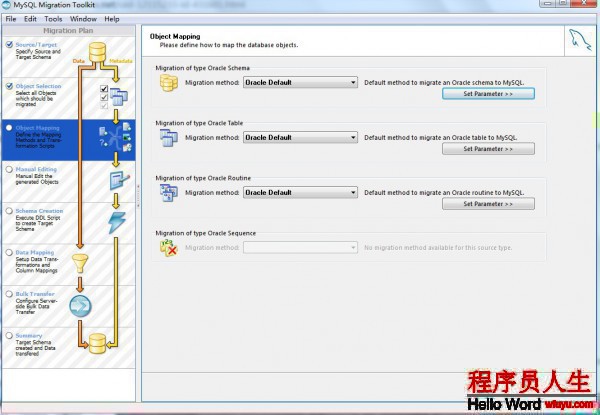Toggle the Source/Target step checkmark
Viewport: 600px width, 415px height.
[x=9, y=44]
